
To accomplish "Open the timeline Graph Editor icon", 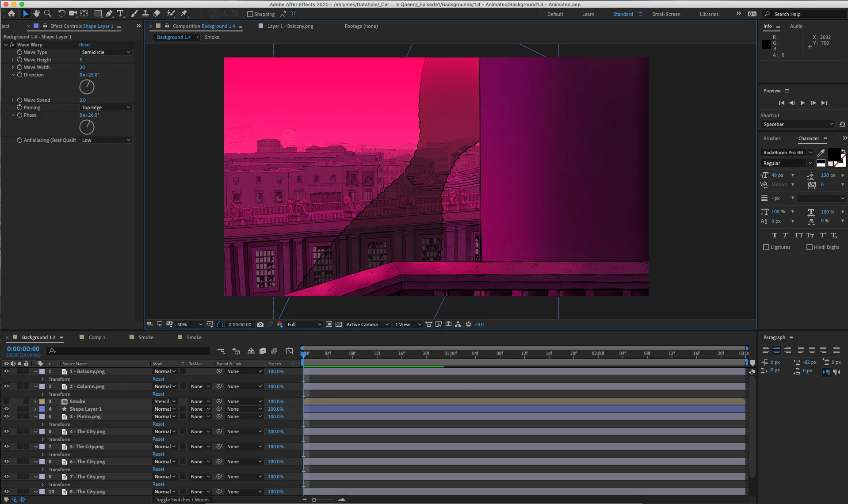I will click(289, 351).
